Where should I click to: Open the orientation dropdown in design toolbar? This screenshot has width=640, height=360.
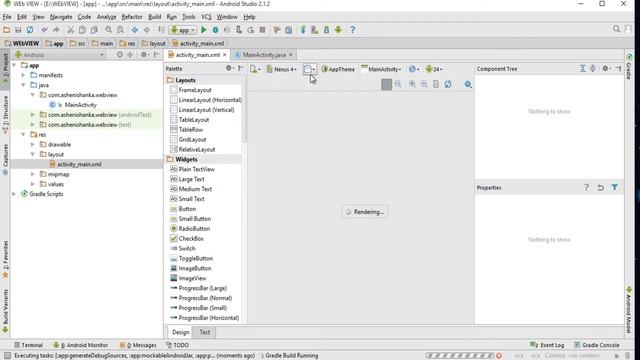tap(309, 69)
